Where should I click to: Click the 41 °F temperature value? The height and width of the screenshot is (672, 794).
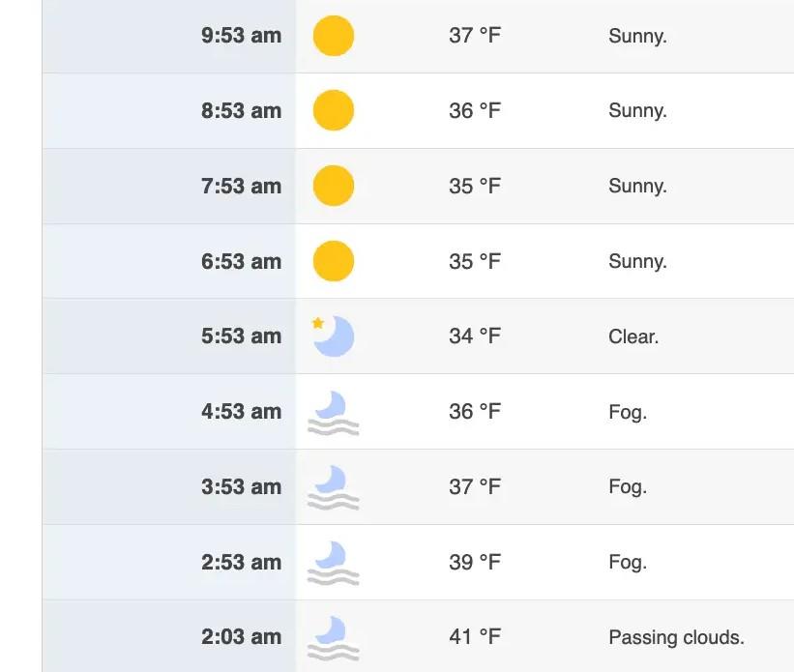(475, 637)
